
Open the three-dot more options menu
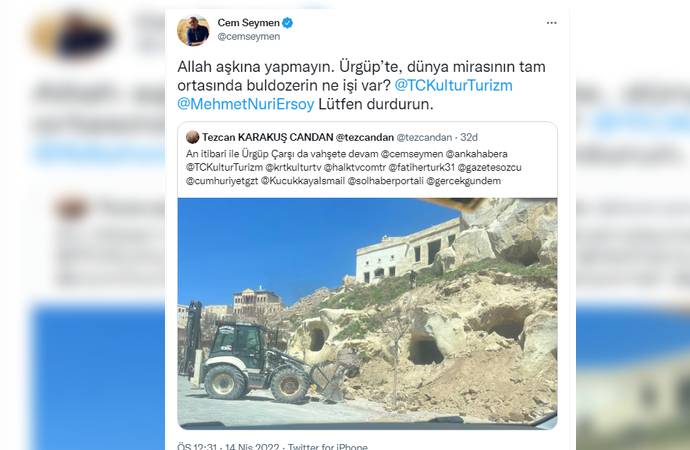[x=551, y=23]
